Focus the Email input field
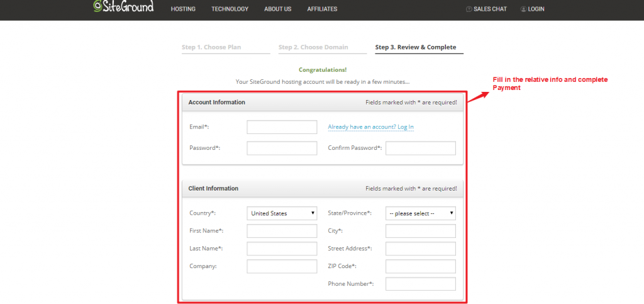 pyautogui.click(x=282, y=127)
